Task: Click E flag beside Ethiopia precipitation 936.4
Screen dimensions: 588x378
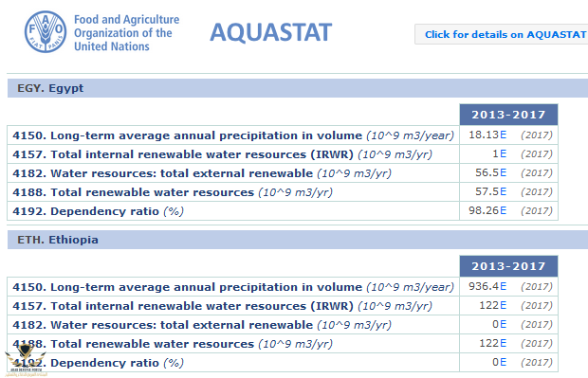Action: point(503,287)
